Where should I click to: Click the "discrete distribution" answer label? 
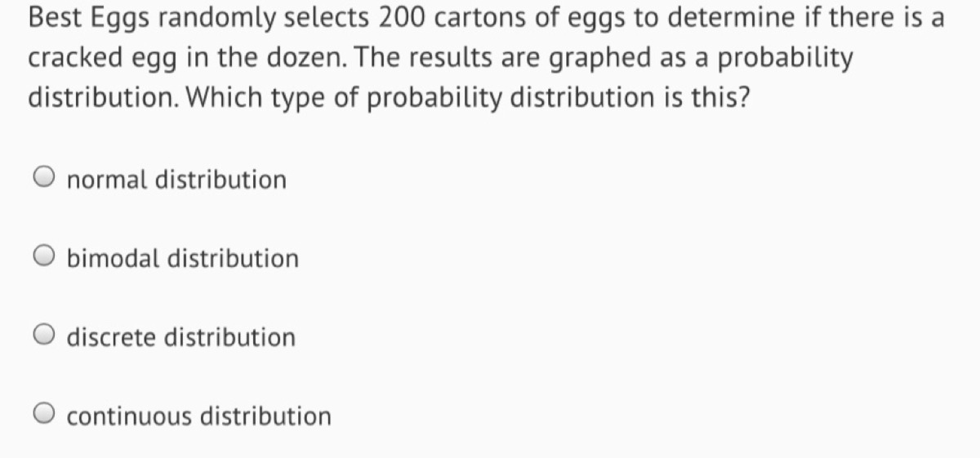coord(181,337)
